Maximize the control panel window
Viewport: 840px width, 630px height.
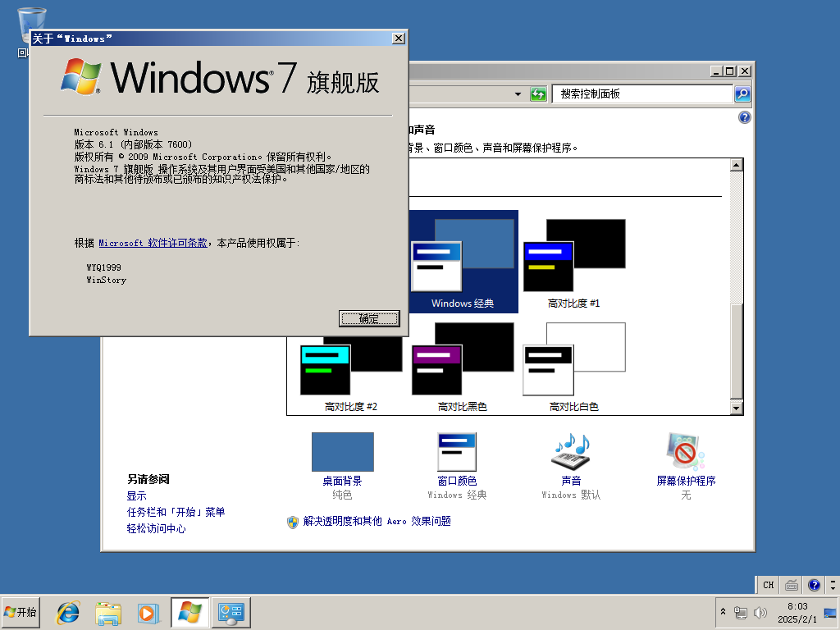tap(730, 71)
